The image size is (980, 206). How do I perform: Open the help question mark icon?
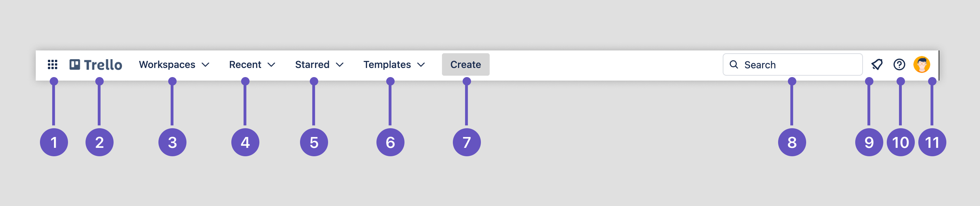click(899, 64)
